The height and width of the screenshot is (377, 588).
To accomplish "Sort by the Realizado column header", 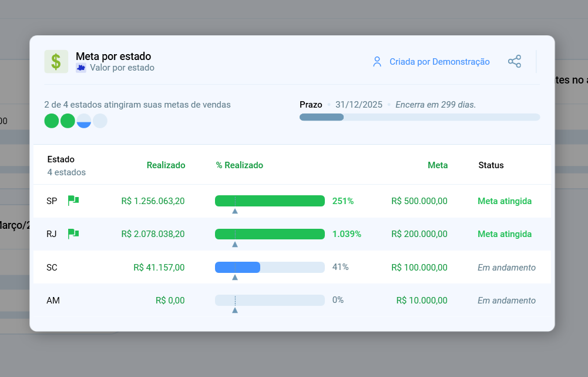I will tap(166, 165).
